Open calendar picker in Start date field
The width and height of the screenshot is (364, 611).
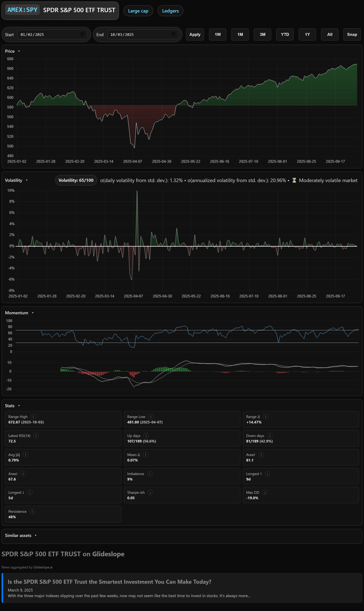click(82, 34)
